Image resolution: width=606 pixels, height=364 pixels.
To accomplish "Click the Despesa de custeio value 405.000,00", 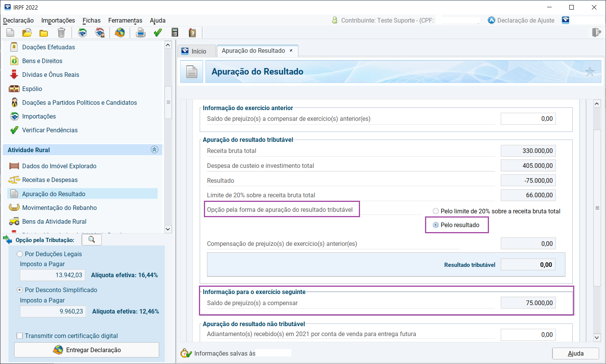I will (x=528, y=166).
